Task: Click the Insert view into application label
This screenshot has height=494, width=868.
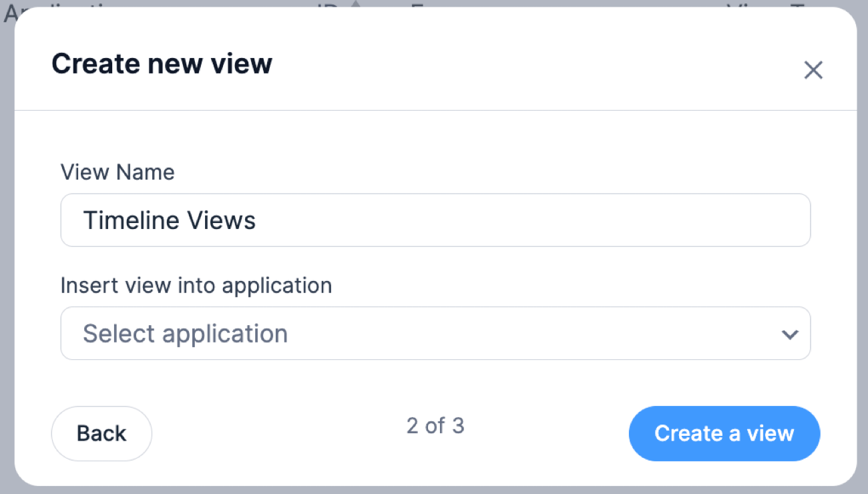Action: point(196,285)
